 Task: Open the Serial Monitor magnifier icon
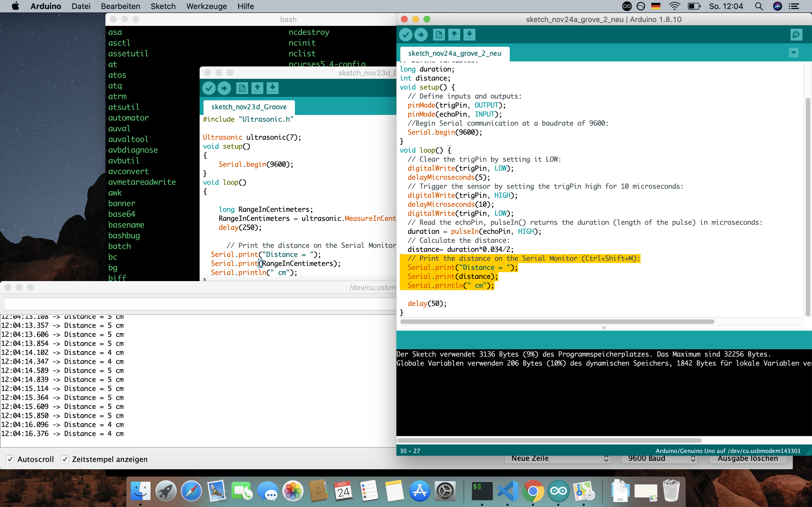796,35
